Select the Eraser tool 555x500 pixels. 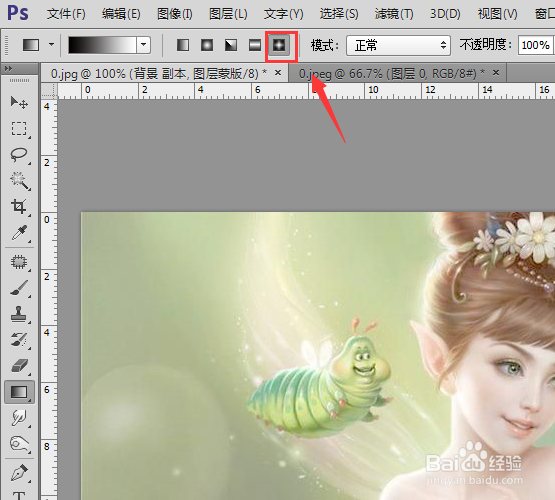coord(19,366)
